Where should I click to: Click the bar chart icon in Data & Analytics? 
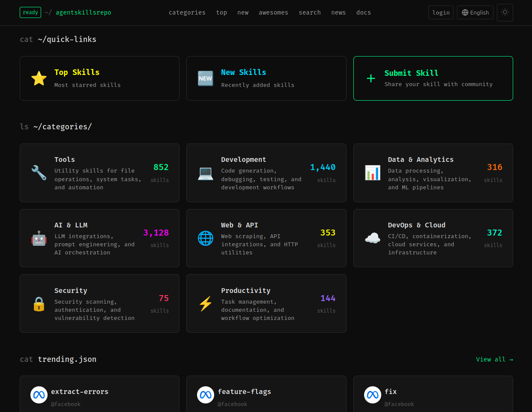click(373, 173)
